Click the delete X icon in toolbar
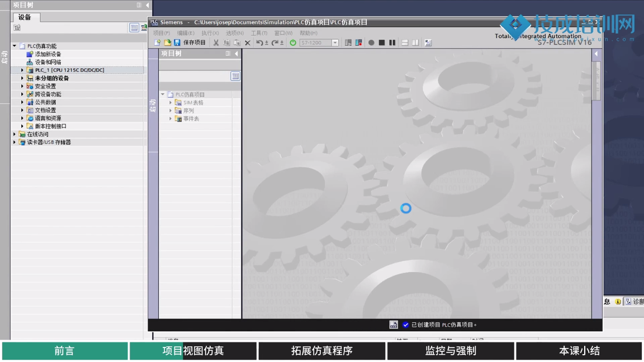Image resolution: width=644 pixels, height=362 pixels. pyautogui.click(x=247, y=43)
